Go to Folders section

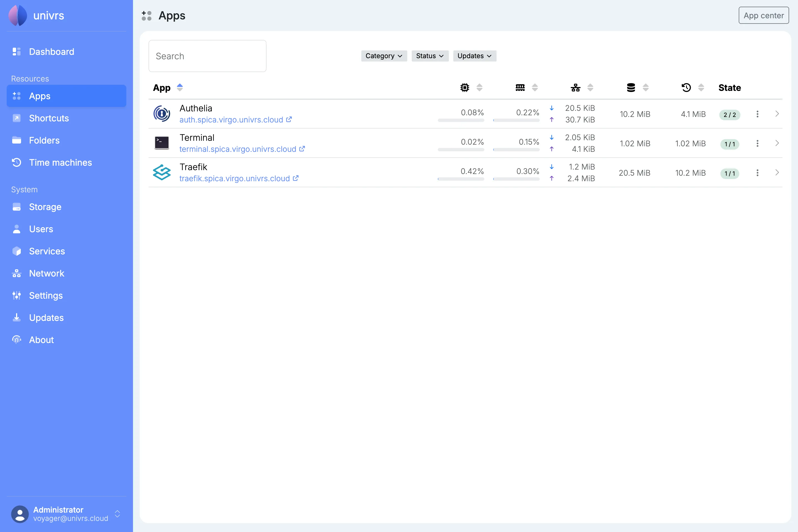[66, 140]
